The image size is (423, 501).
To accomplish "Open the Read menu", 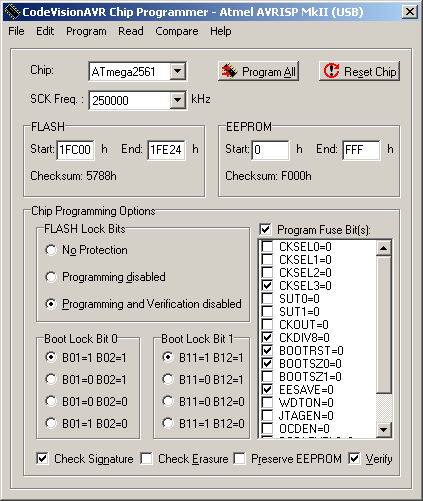I will click(x=131, y=31).
